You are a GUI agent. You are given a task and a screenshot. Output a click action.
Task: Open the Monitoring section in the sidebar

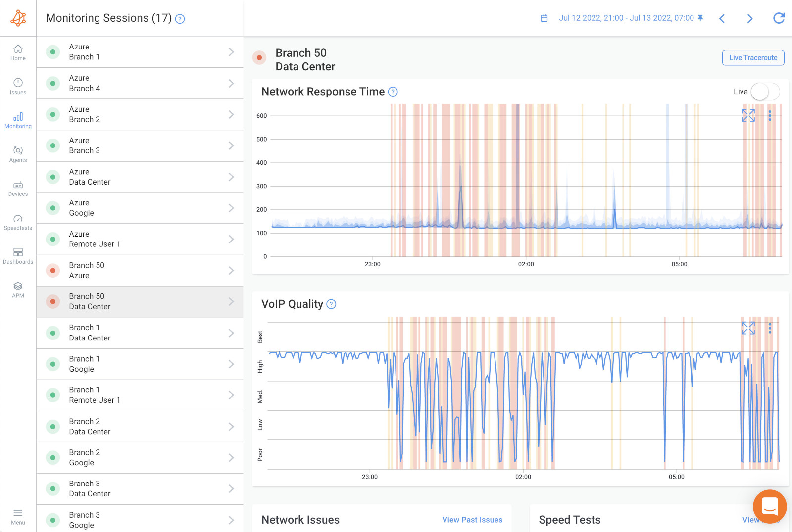point(18,119)
